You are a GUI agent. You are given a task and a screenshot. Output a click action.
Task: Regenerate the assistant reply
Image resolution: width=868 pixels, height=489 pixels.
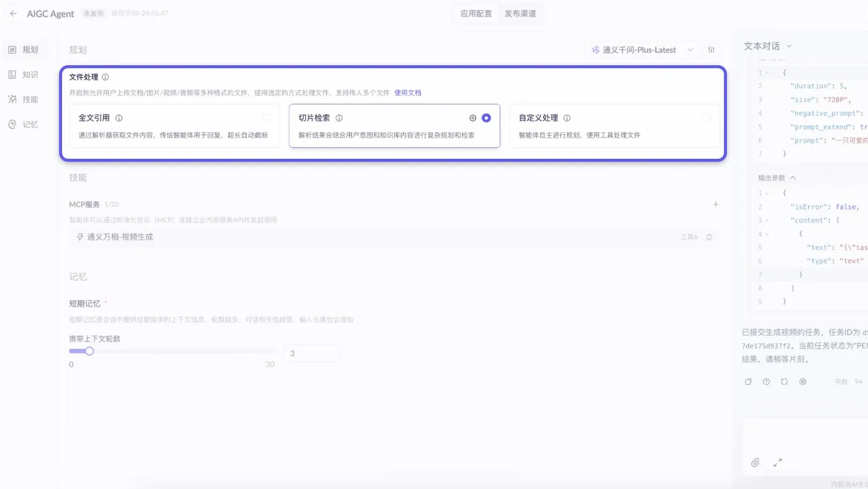pyautogui.click(x=784, y=382)
